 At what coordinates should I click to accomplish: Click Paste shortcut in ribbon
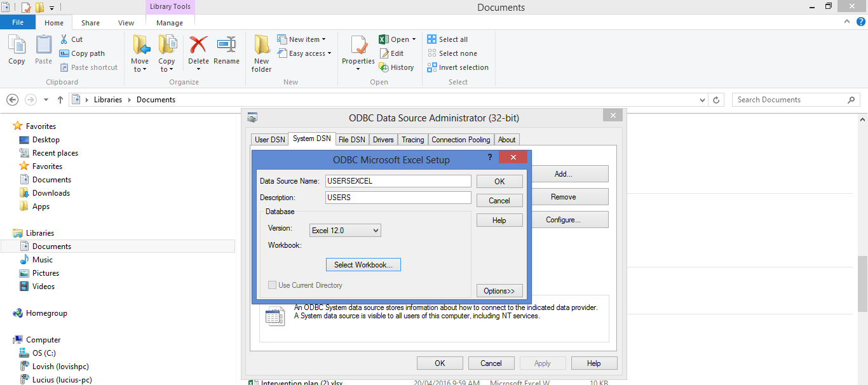[x=89, y=67]
